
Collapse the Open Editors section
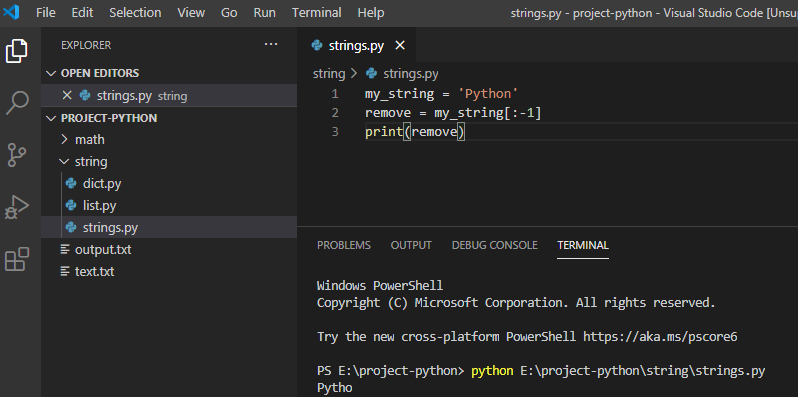click(51, 73)
